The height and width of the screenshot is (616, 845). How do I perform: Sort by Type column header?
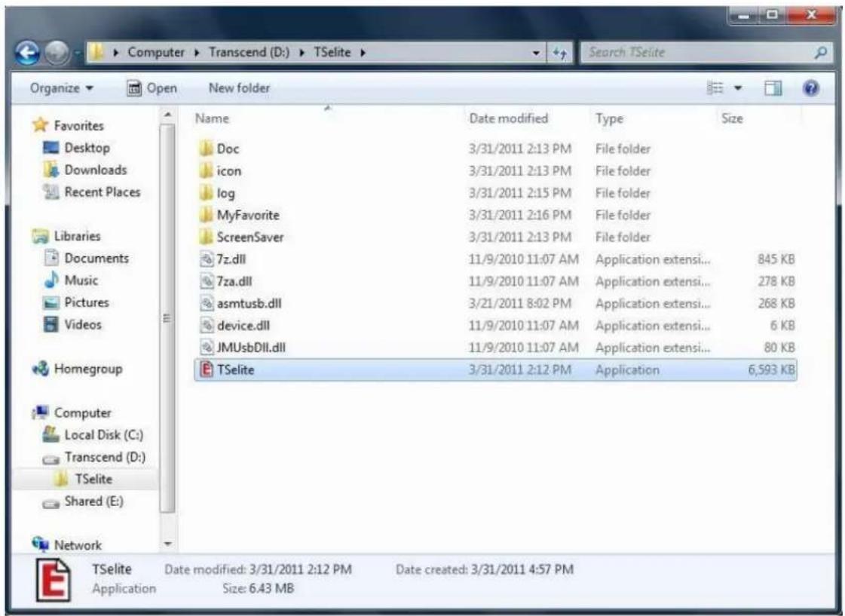click(x=609, y=118)
